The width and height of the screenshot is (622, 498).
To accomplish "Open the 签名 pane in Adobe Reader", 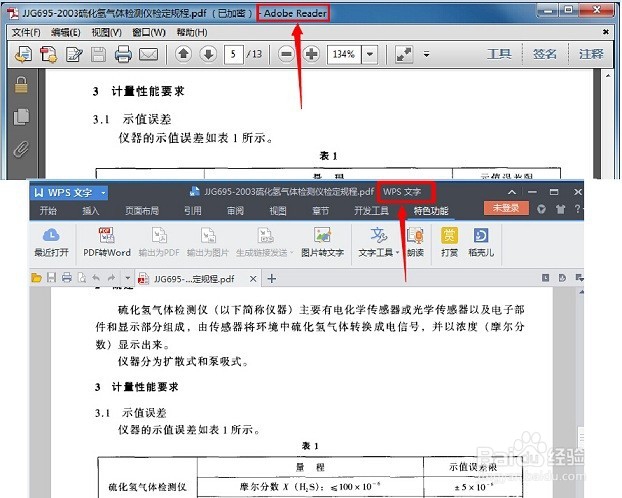I will [545, 54].
